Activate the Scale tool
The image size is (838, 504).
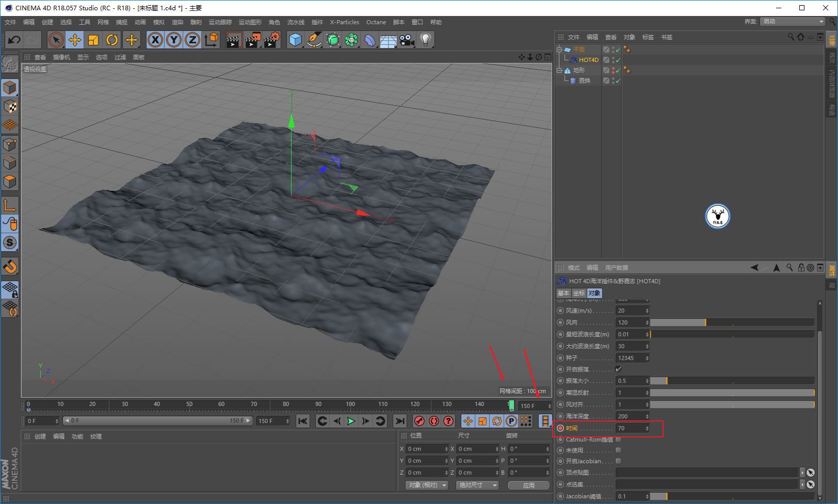pos(93,40)
